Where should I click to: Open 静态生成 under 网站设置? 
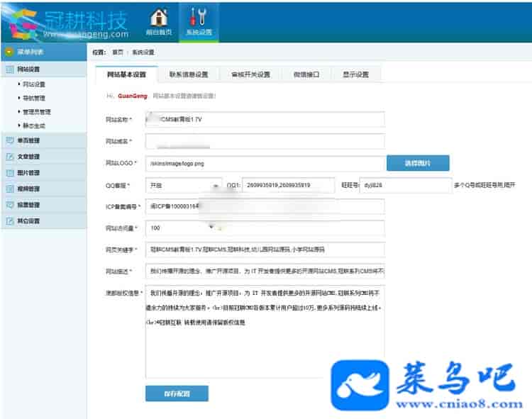click(x=33, y=125)
